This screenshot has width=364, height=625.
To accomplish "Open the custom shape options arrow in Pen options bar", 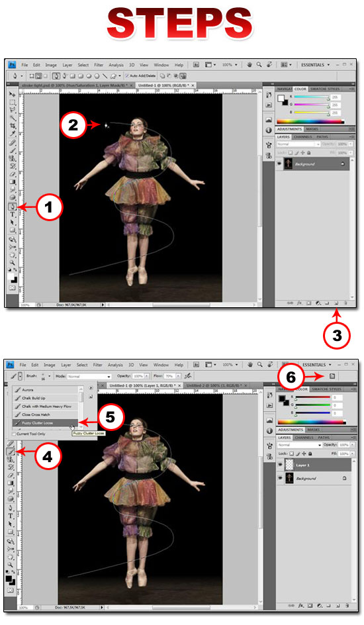I will (120, 75).
